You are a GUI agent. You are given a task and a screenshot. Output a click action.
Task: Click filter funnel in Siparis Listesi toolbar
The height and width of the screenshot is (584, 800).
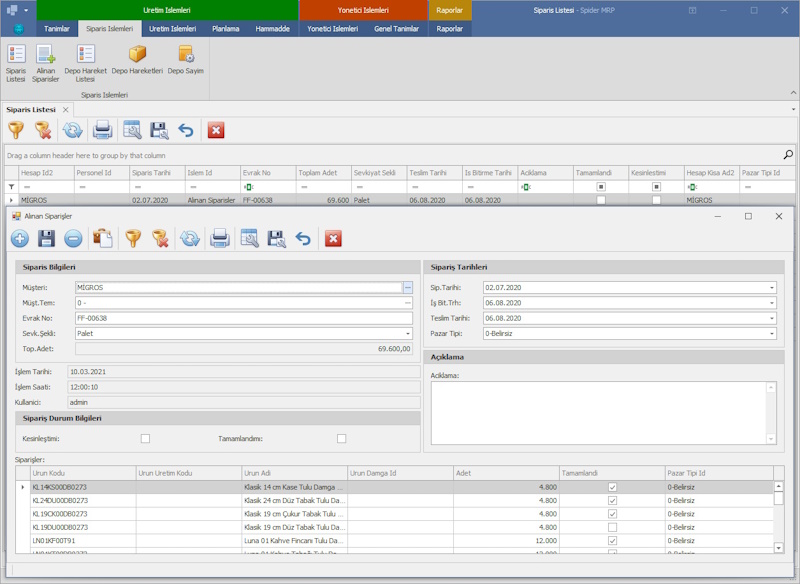point(16,130)
